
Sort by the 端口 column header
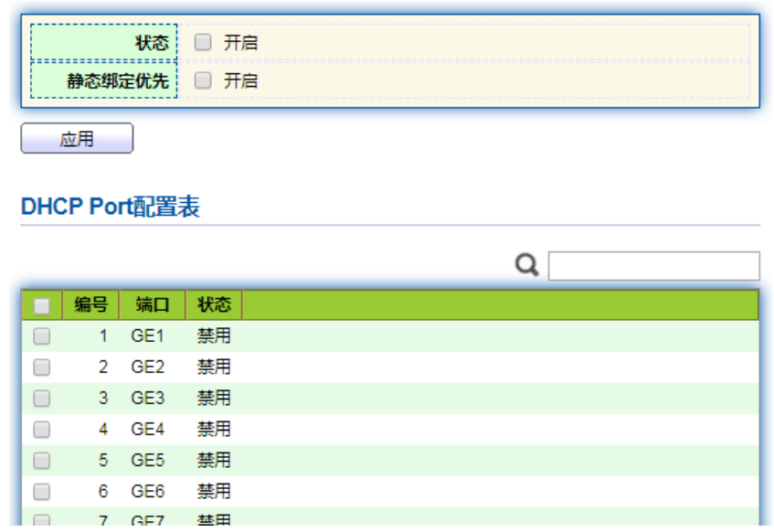(152, 305)
